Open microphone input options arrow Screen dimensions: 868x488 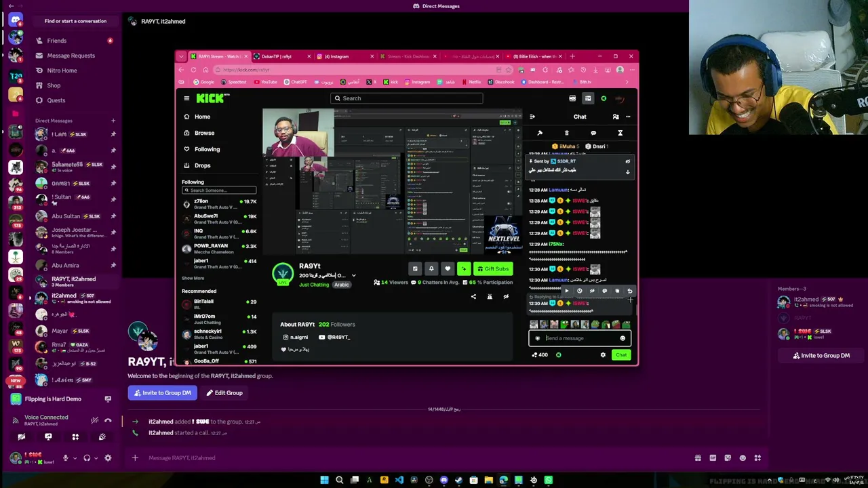click(75, 458)
